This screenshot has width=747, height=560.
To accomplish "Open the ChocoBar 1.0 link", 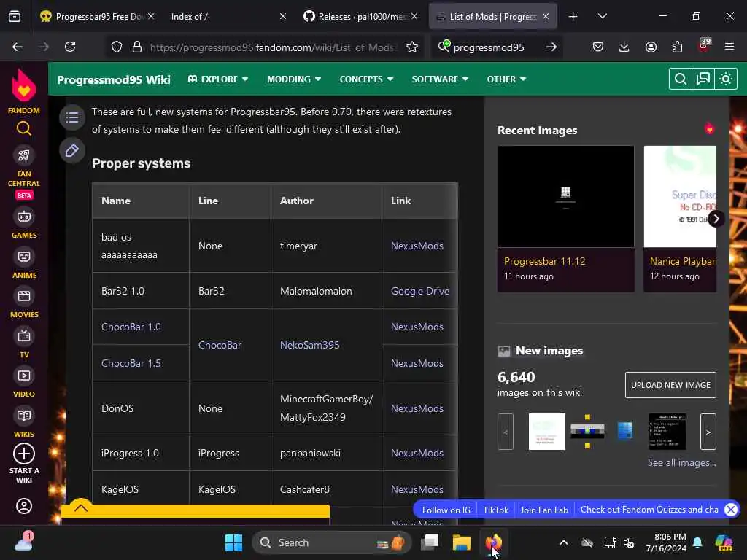I will tap(131, 327).
